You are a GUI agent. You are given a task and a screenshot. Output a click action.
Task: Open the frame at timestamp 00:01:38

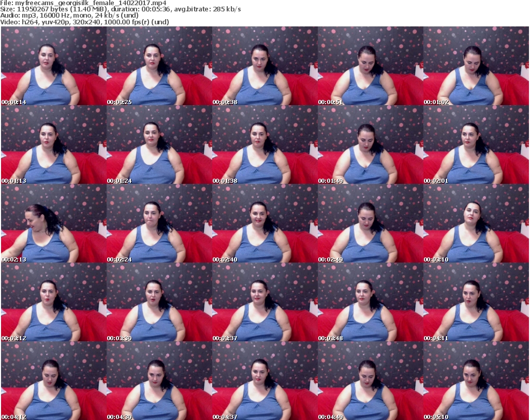(264, 144)
